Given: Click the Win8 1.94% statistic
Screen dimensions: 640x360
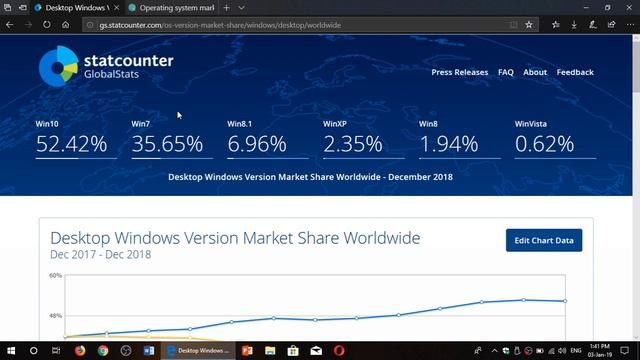Looking at the screenshot, I should click(x=460, y=139).
